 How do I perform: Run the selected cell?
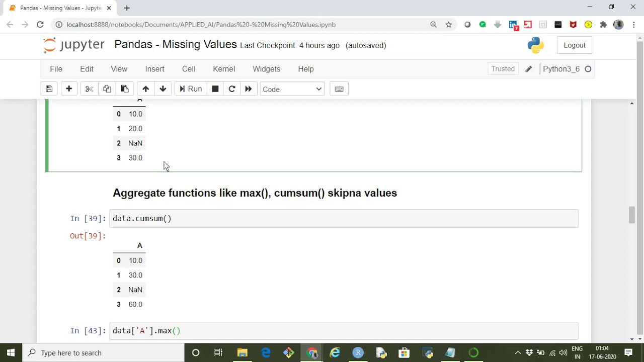pos(191,89)
